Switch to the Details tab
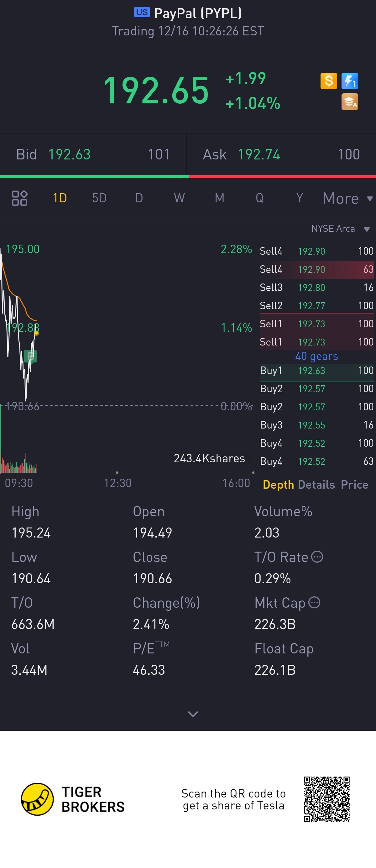Image resolution: width=376 pixels, height=868 pixels. pyautogui.click(x=316, y=485)
